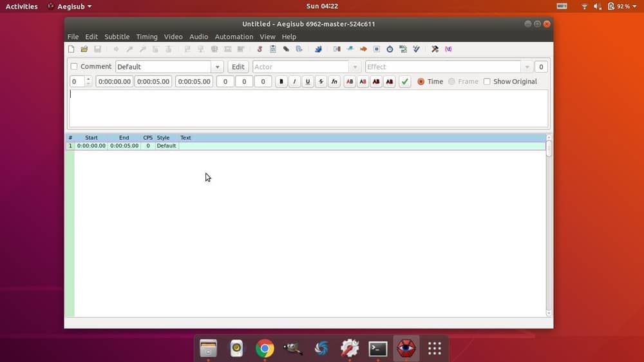The width and height of the screenshot is (644, 362).
Task: Open the Video menu
Action: (x=173, y=37)
